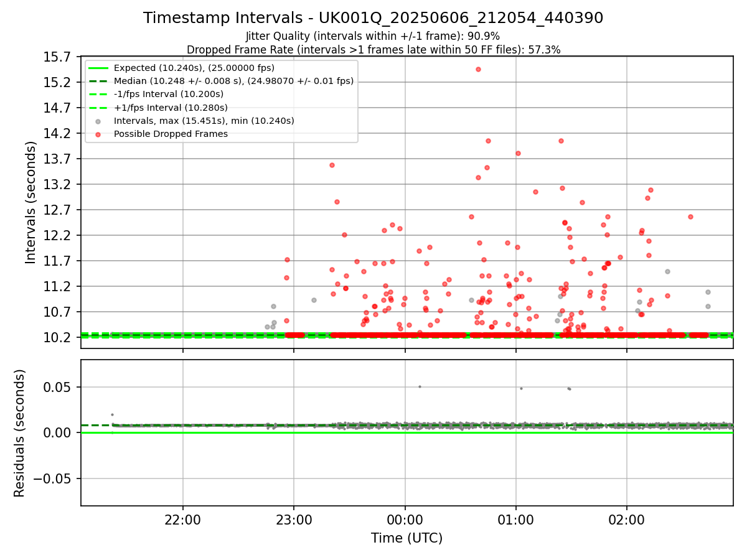The height and width of the screenshot is (560, 747).
Task: Click the gray intervals marker in the legend
Action: [x=99, y=121]
